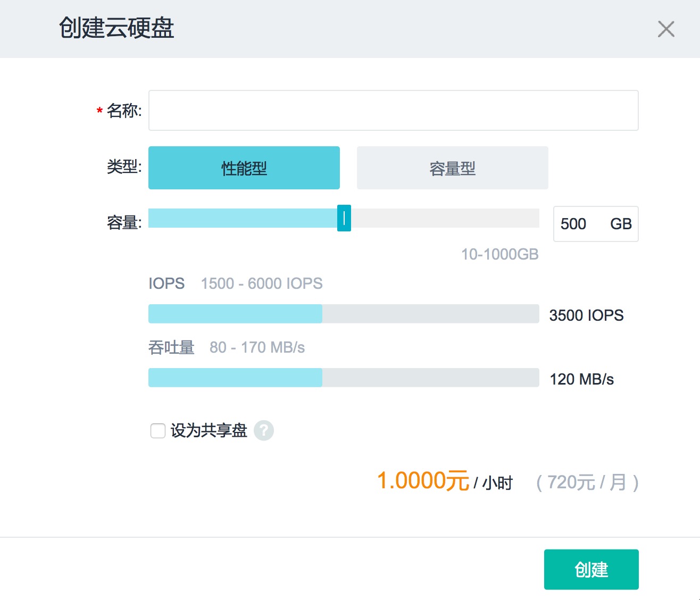Click the 500 GB capacity input box
The height and width of the screenshot is (600, 700).
[596, 224]
